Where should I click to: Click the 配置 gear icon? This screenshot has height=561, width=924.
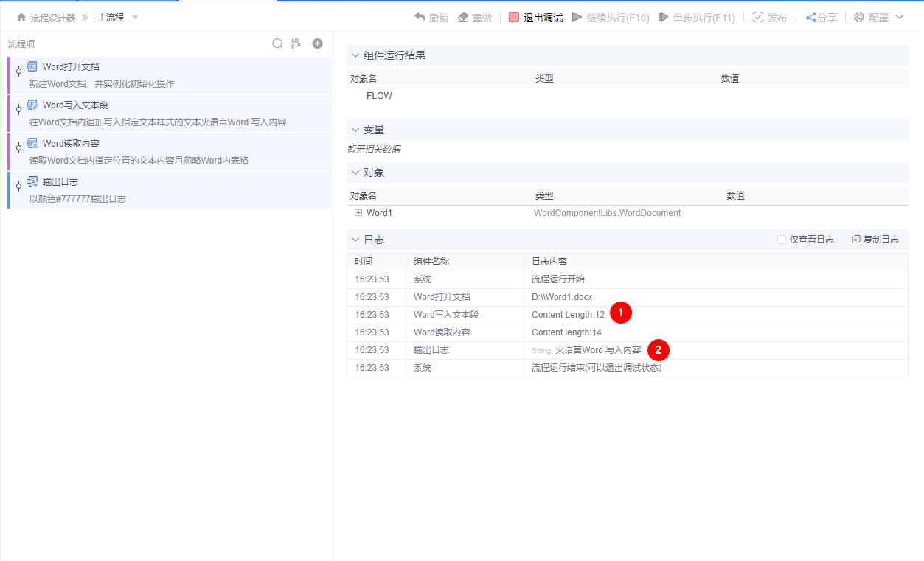[x=859, y=17]
